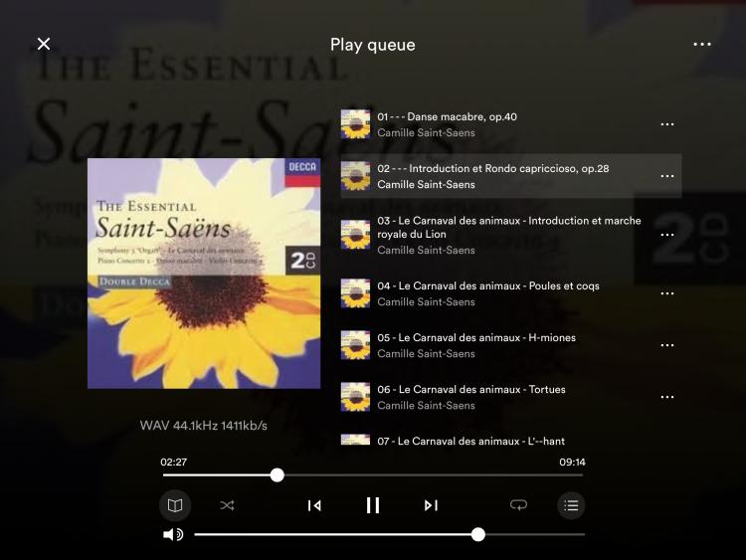Click the track progress slider handle

pos(278,474)
